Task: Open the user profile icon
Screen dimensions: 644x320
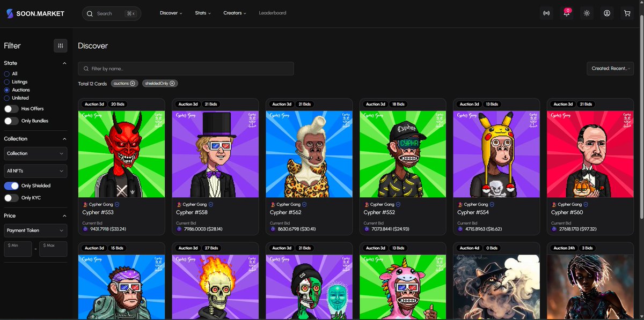Action: [607, 13]
